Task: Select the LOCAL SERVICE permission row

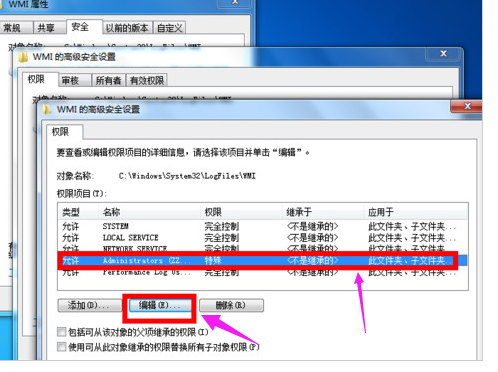Action: [x=263, y=238]
